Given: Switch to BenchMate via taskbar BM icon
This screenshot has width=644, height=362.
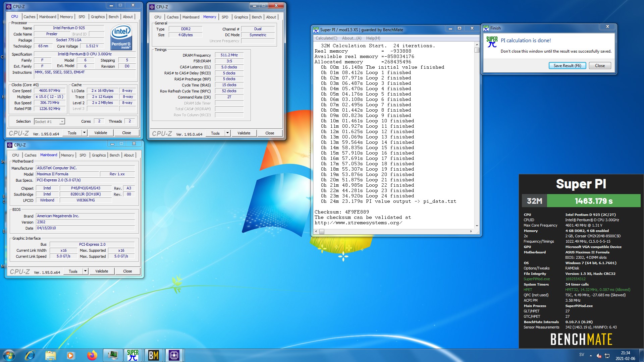Looking at the screenshot, I should point(154,355).
